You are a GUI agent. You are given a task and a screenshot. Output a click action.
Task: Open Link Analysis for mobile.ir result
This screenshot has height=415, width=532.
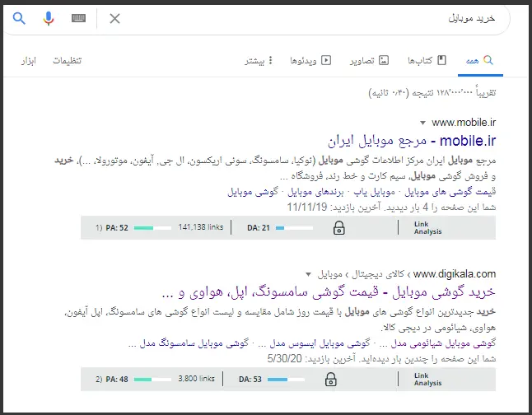pyautogui.click(x=427, y=228)
